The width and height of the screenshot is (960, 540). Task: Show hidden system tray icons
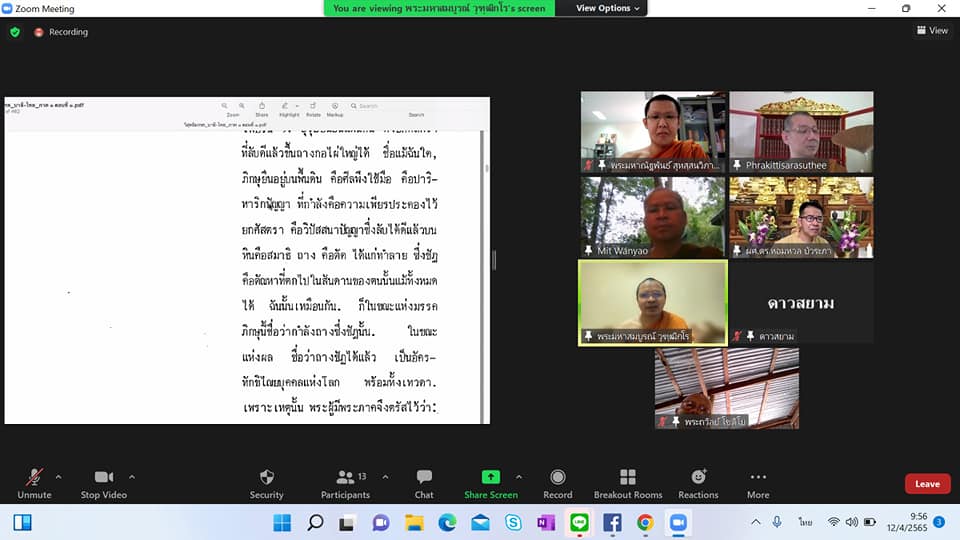point(756,522)
